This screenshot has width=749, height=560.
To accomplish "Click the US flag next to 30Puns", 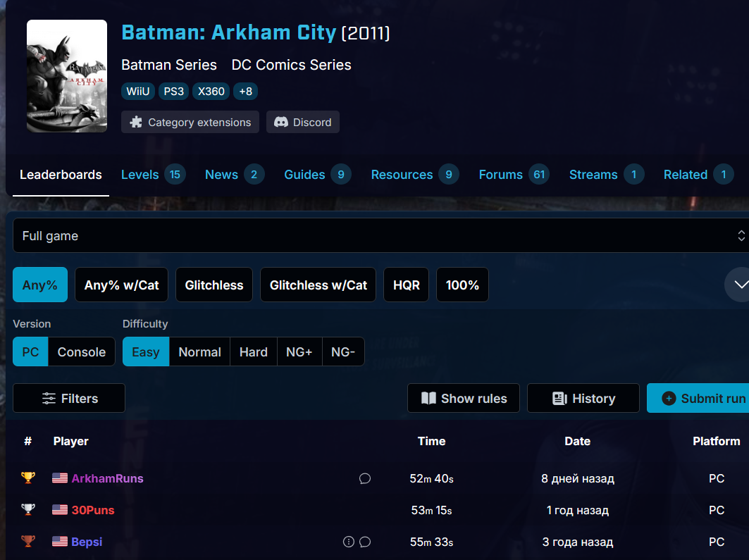I will pos(60,509).
